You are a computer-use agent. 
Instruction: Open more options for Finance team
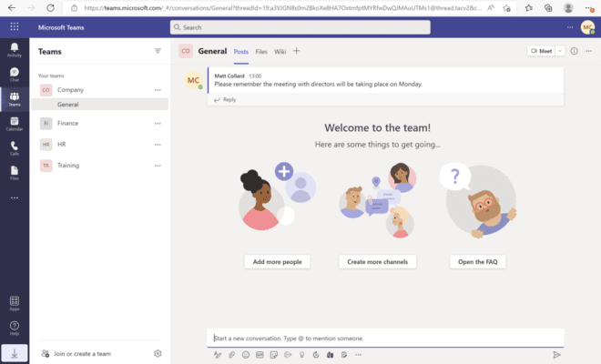pyautogui.click(x=158, y=124)
